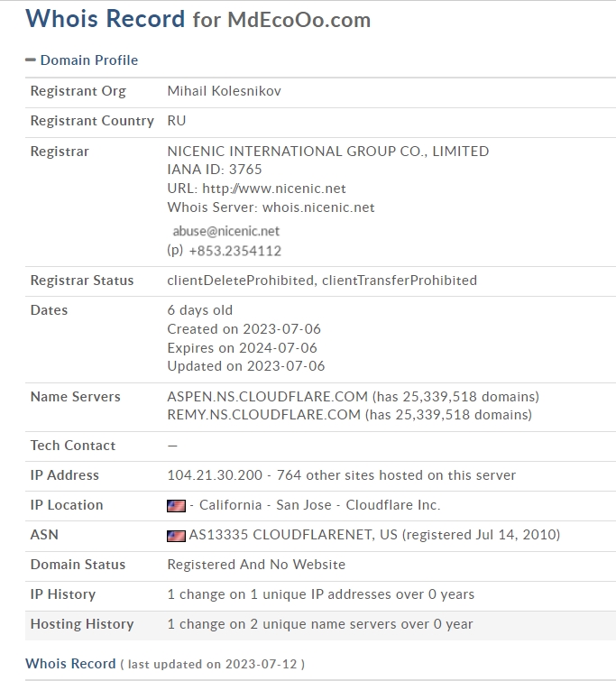Click the REMY.NS.CLOUDFLARE.COM name server
The height and width of the screenshot is (681, 616).
point(264,416)
